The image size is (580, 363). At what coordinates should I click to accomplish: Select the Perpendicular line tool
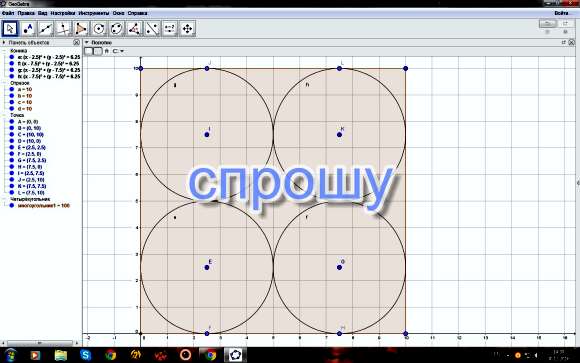[64, 28]
